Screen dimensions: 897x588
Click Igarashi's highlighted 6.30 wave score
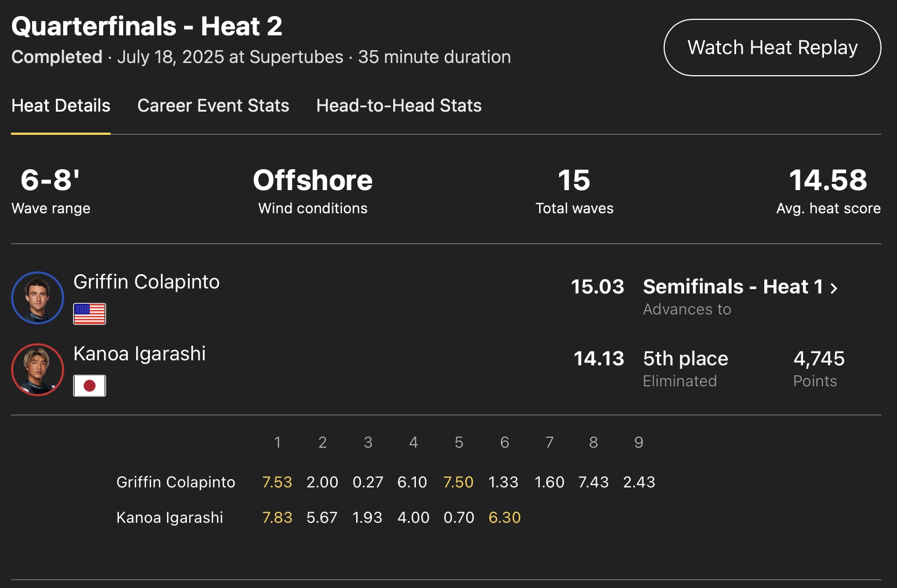click(x=504, y=518)
